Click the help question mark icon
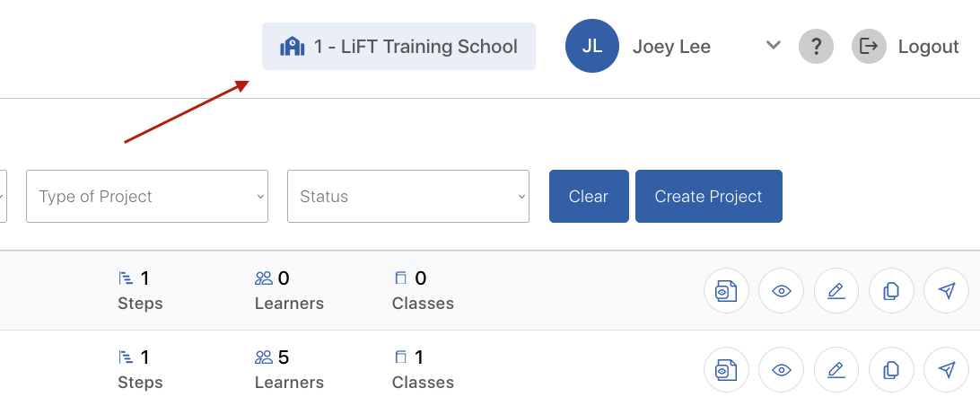The height and width of the screenshot is (406, 980). [x=816, y=47]
